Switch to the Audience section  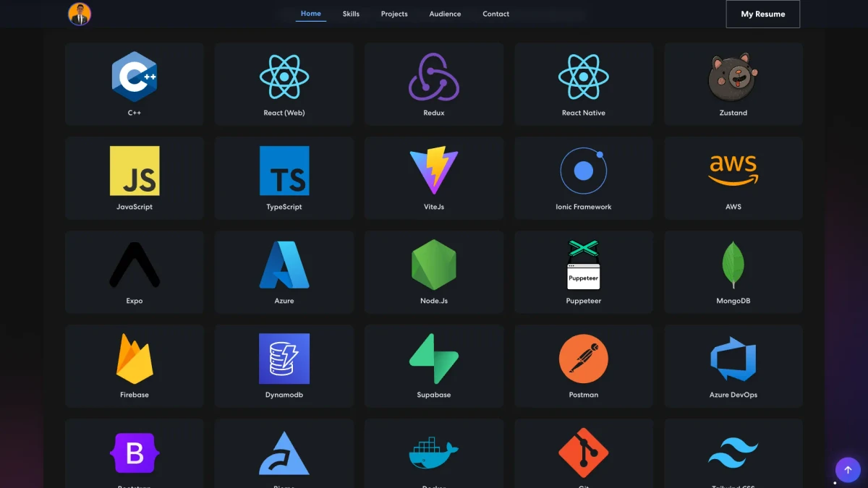445,14
